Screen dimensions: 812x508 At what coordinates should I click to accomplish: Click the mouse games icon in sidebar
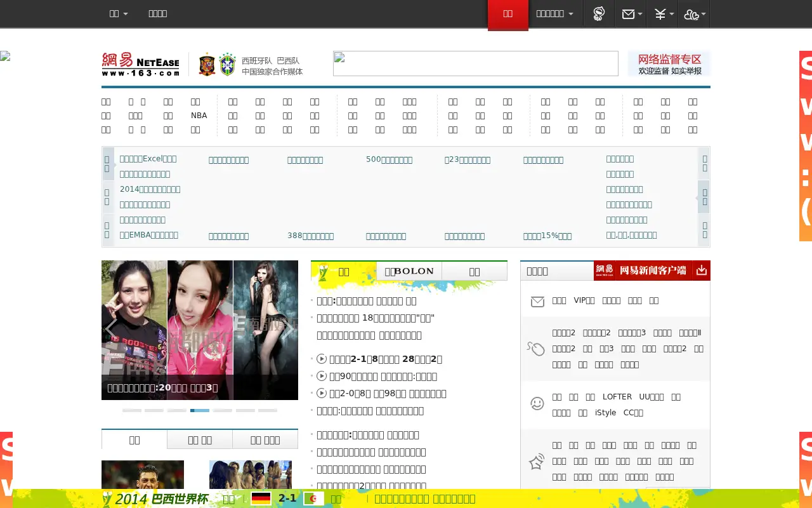click(536, 349)
